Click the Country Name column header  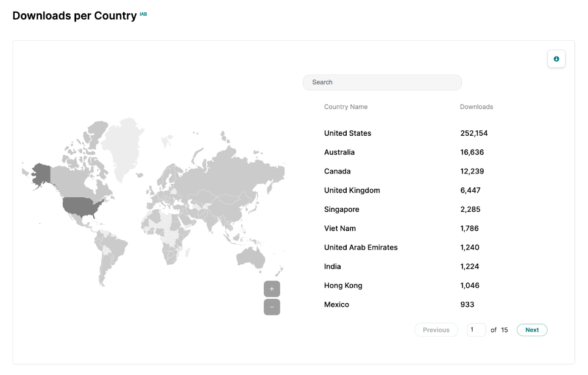345,107
